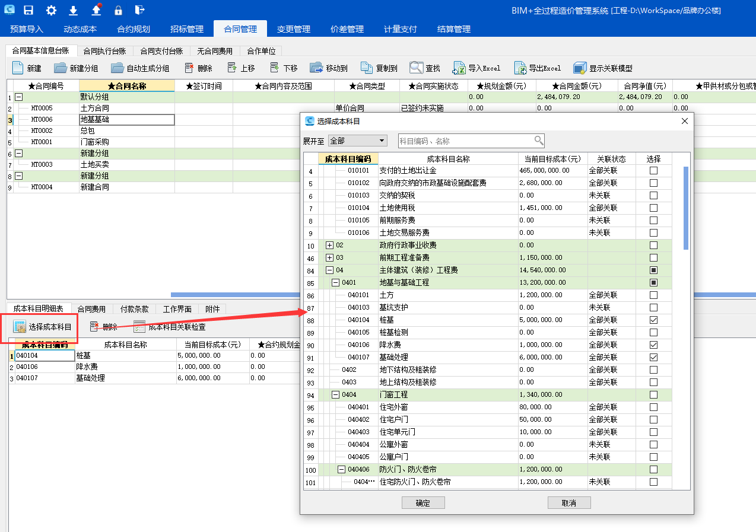Click the 移动到 toolbar icon
Image resolution: width=756 pixels, height=532 pixels.
click(x=316, y=68)
